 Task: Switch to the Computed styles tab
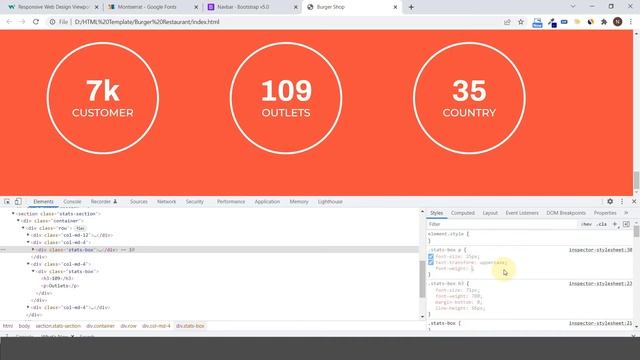tap(462, 213)
